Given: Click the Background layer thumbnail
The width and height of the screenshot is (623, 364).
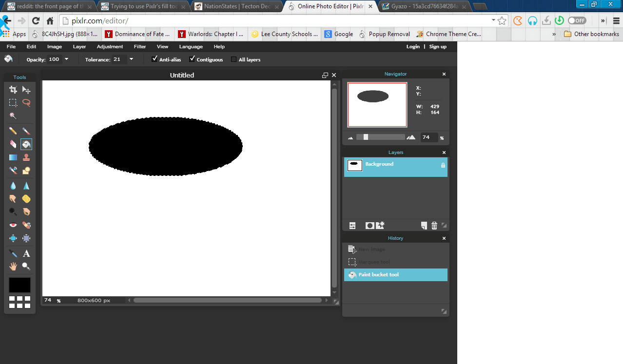Looking at the screenshot, I should [354, 165].
